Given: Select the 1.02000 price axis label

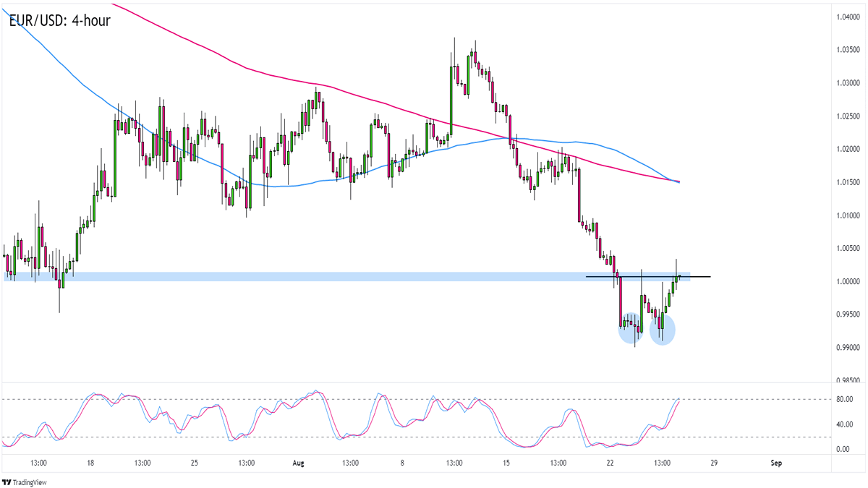Looking at the screenshot, I should click(x=848, y=149).
